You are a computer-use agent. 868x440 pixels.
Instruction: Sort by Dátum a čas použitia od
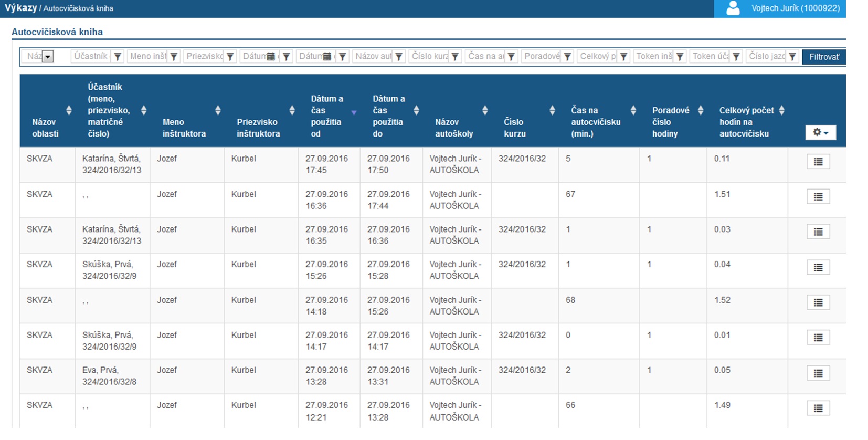[354, 112]
